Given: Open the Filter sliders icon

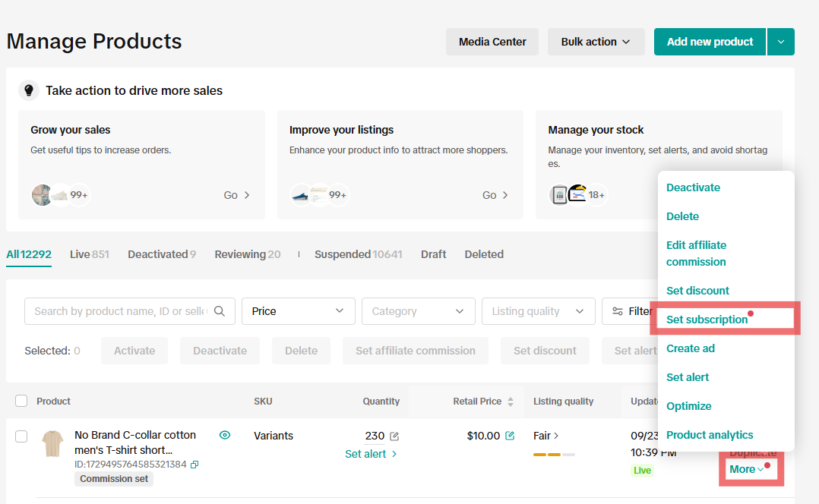Looking at the screenshot, I should pos(617,311).
